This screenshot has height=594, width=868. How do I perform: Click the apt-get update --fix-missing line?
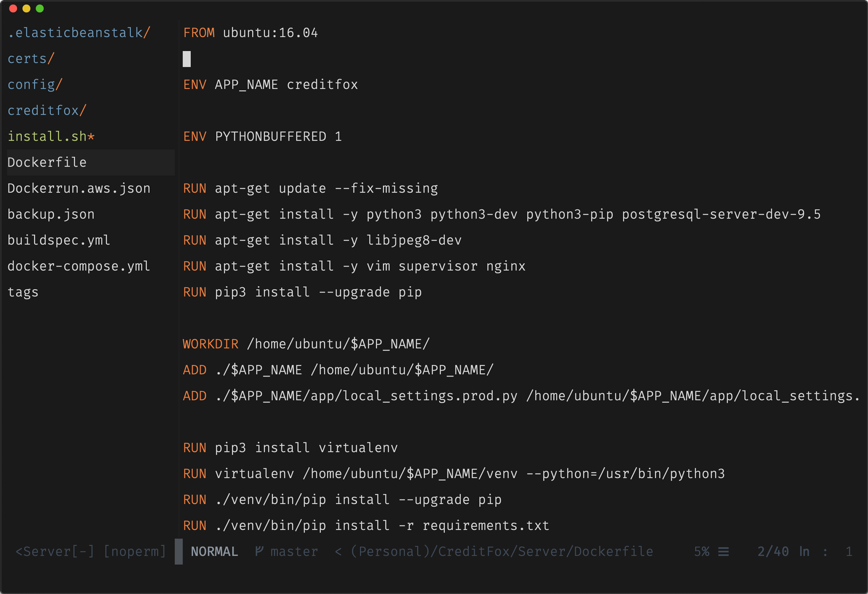[310, 188]
